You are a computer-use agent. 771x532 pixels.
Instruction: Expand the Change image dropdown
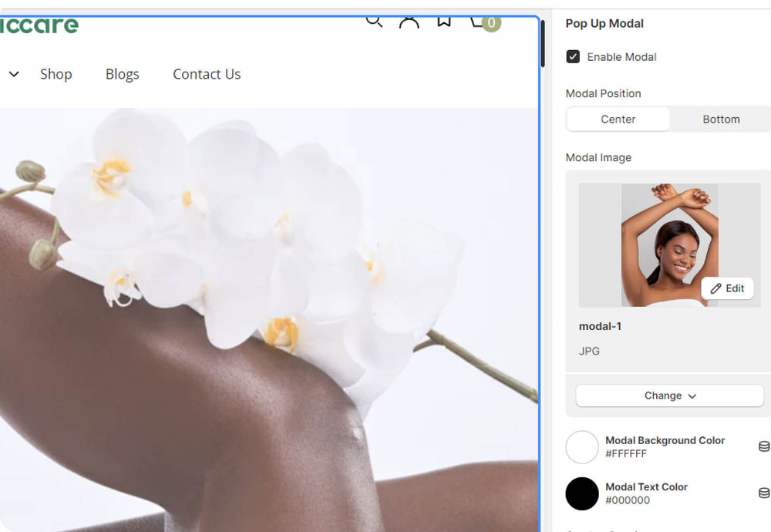click(x=669, y=396)
